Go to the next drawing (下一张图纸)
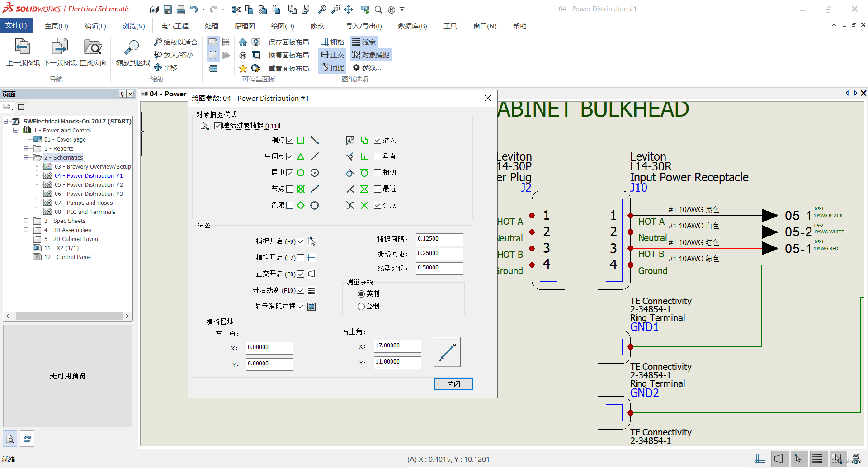The width and height of the screenshot is (868, 468). point(60,52)
